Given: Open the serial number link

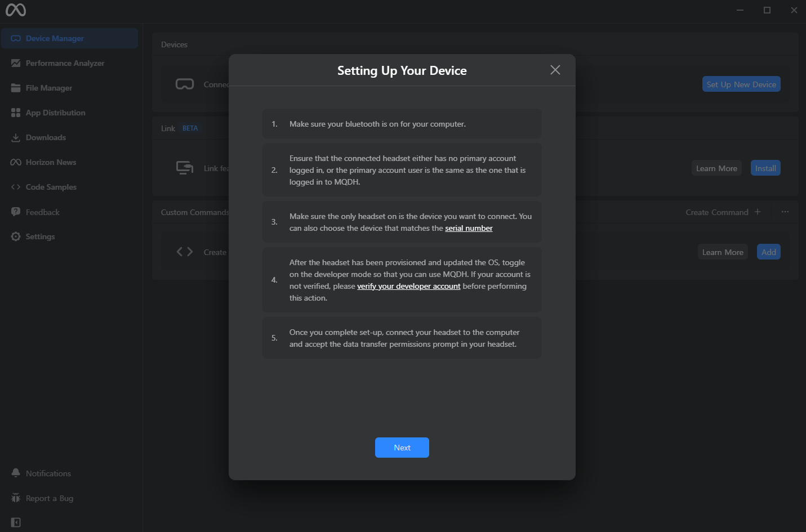Looking at the screenshot, I should [x=469, y=228].
